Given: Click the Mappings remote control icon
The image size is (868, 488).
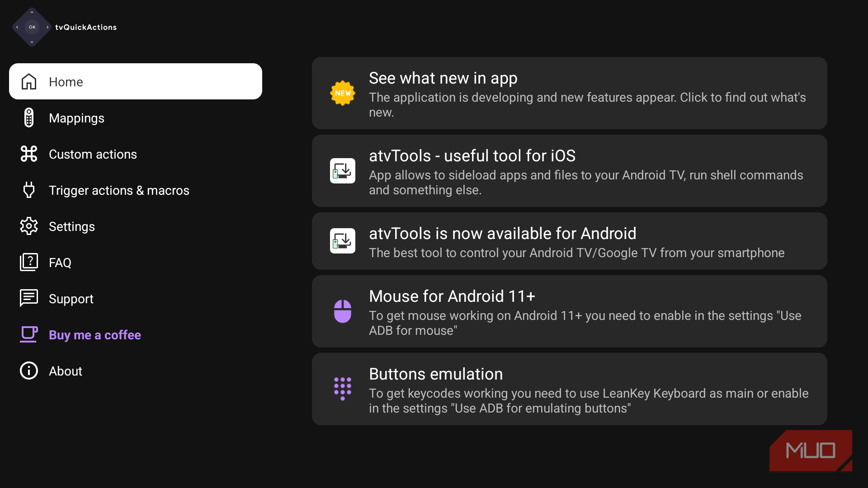Looking at the screenshot, I should 29,118.
